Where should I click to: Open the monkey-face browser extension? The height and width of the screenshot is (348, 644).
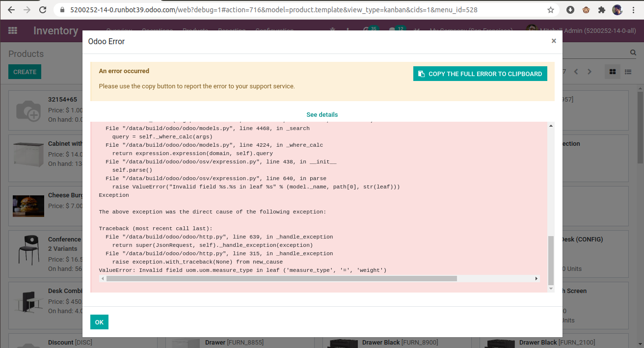coord(586,10)
